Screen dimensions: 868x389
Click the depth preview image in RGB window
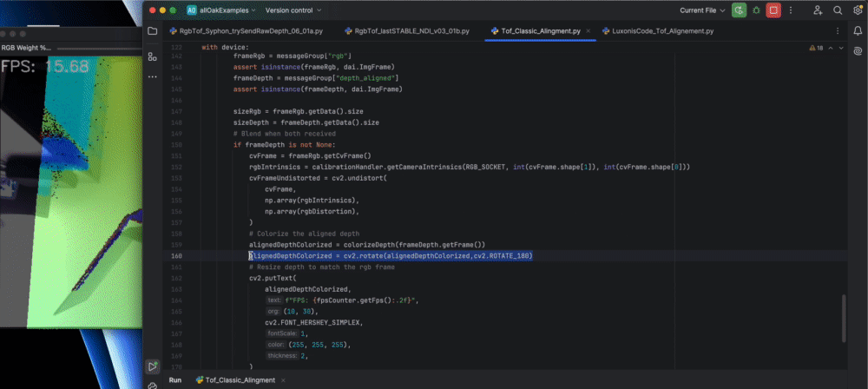coord(71,191)
